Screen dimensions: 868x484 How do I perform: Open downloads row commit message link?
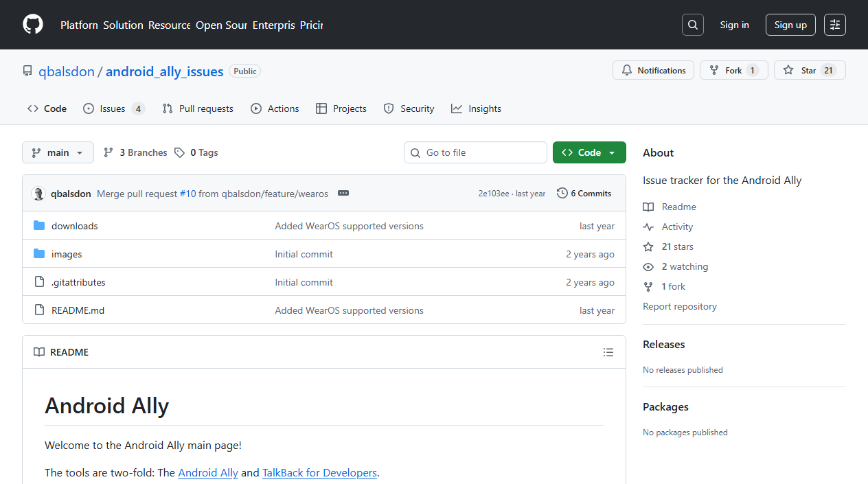[349, 226]
